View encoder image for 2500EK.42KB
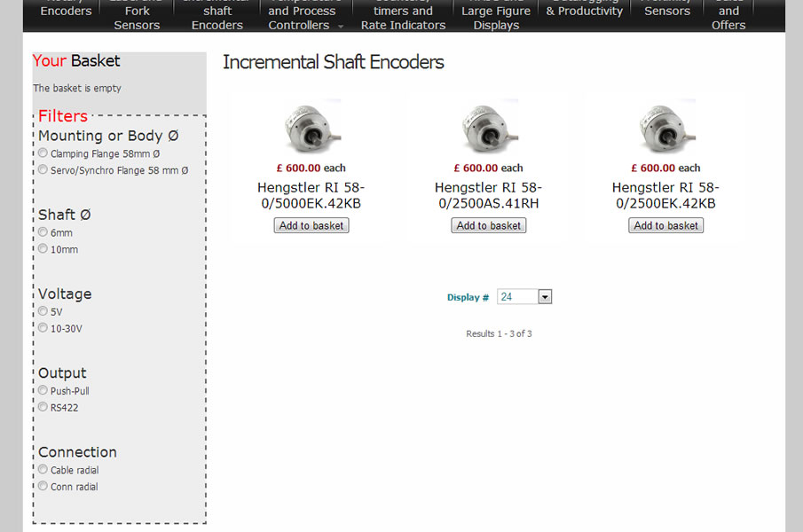803x532 pixels. (666, 128)
